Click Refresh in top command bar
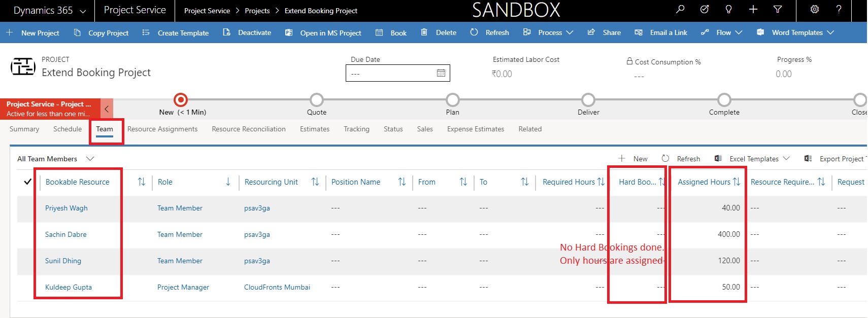This screenshot has height=318, width=868. click(489, 32)
